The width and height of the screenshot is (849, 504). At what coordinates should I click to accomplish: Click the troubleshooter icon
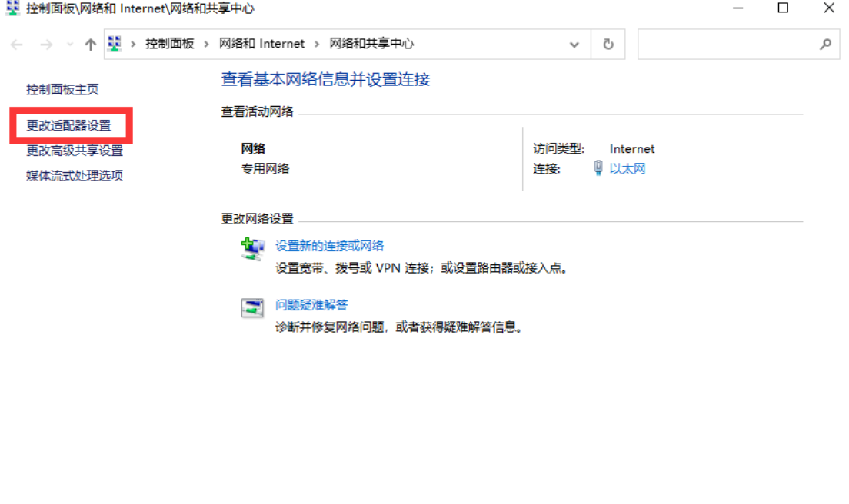point(252,308)
